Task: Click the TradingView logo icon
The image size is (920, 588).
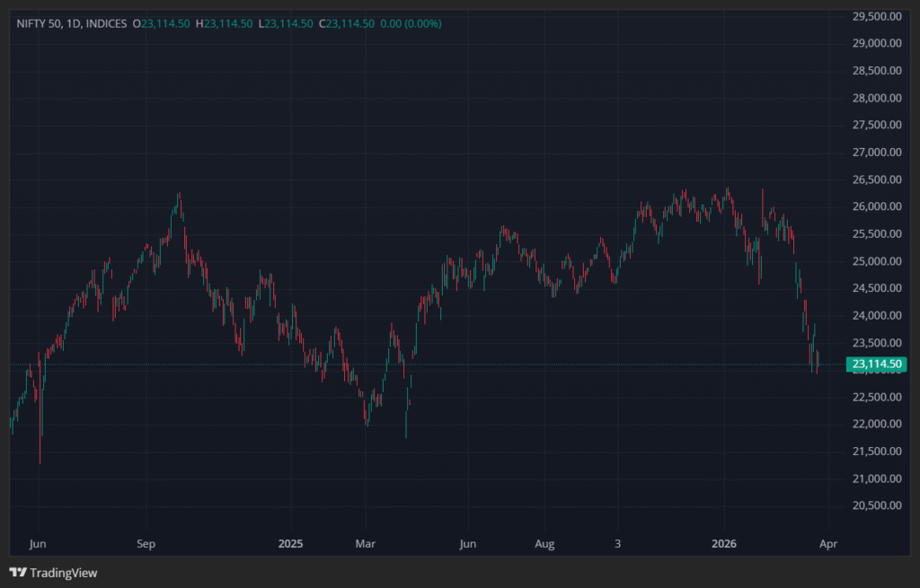Action: 19,573
